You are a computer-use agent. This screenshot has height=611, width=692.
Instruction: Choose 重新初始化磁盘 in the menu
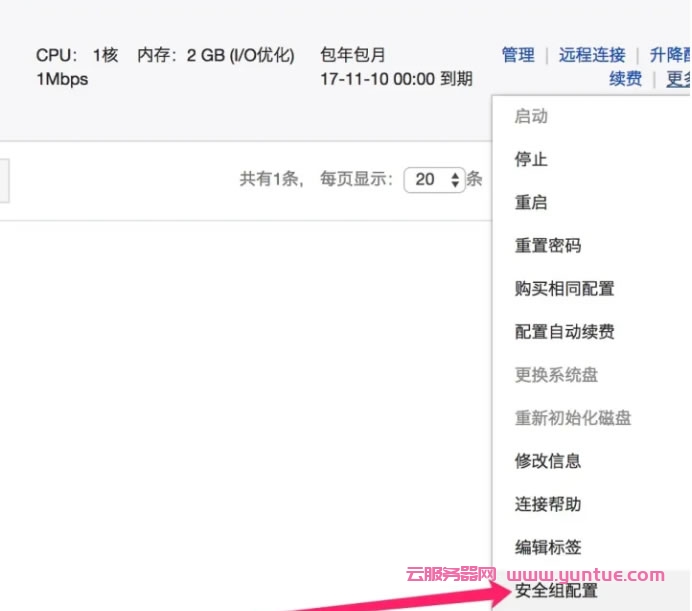pos(573,418)
